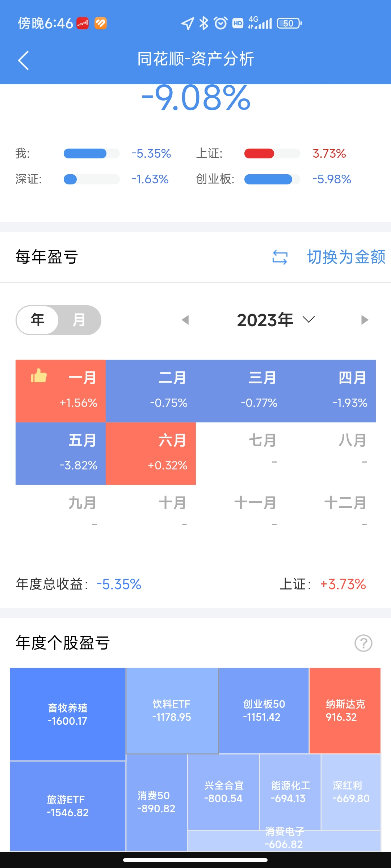Tap the back arrow in header
The image size is (391, 868).
click(x=24, y=60)
